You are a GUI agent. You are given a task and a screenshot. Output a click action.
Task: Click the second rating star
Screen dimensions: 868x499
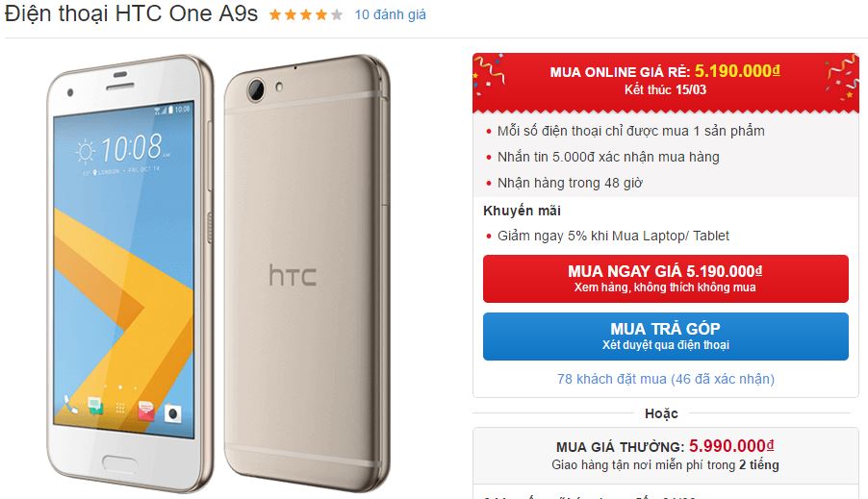290,15
